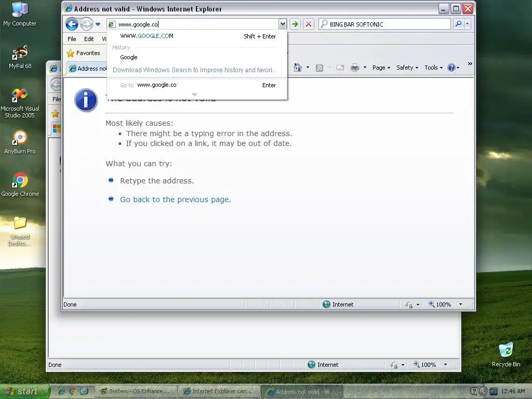The height and width of the screenshot is (399, 532).
Task: Click the greyed Forward arrow button
Action: tap(87, 24)
